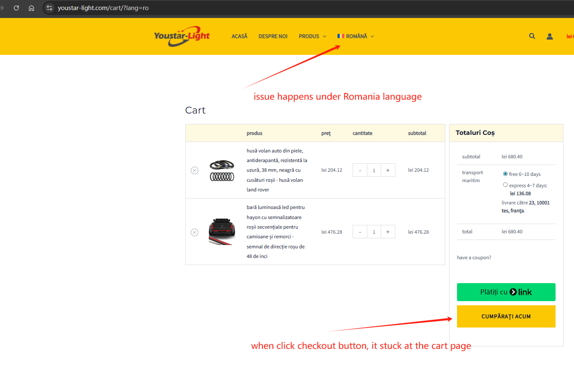Click the Romanian flag icon

pyautogui.click(x=341, y=36)
